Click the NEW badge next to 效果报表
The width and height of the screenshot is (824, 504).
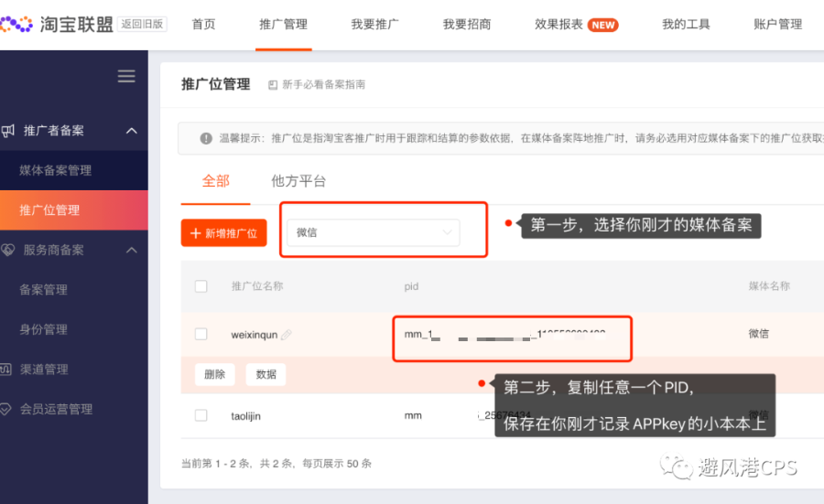(x=602, y=25)
